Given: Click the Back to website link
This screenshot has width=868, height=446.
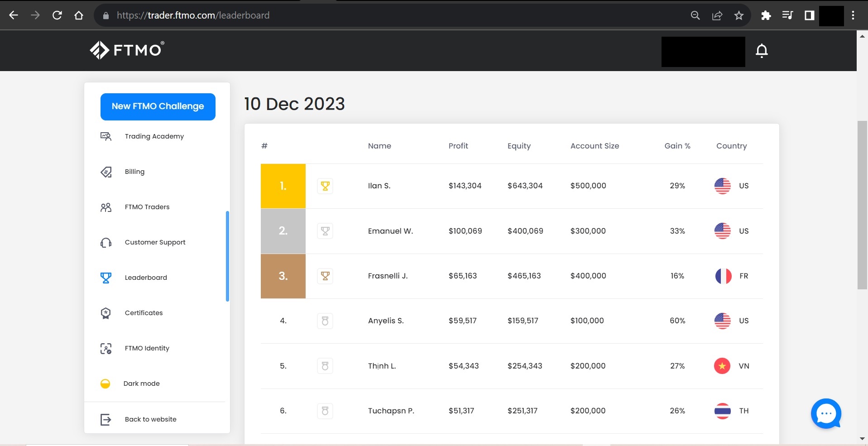Looking at the screenshot, I should 150,419.
